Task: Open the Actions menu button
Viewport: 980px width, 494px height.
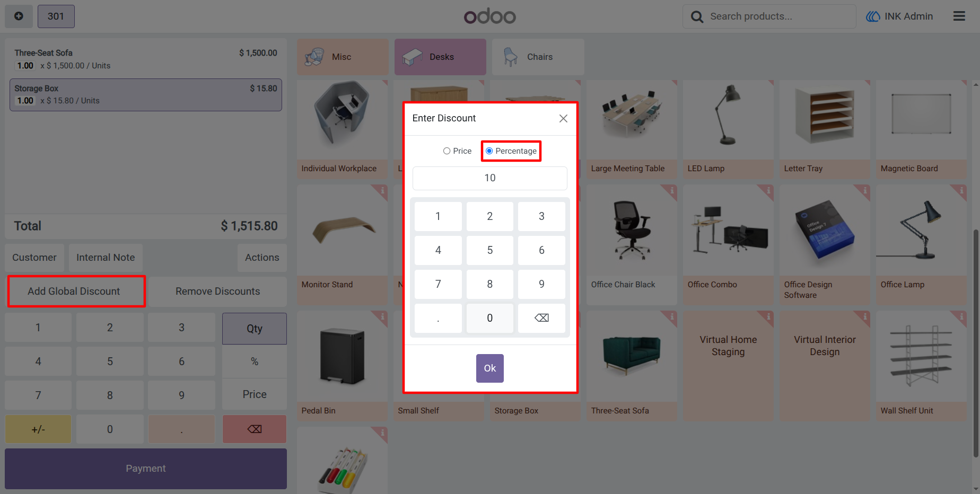Action: tap(262, 258)
